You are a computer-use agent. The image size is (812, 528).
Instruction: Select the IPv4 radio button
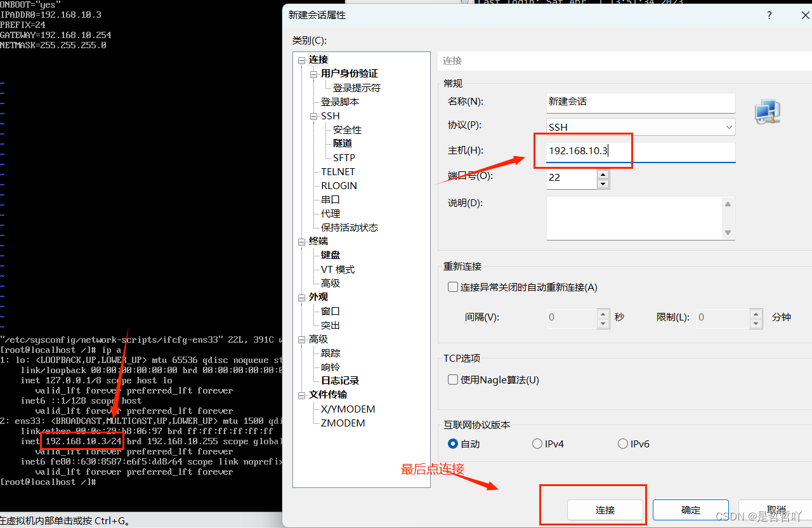pyautogui.click(x=537, y=444)
